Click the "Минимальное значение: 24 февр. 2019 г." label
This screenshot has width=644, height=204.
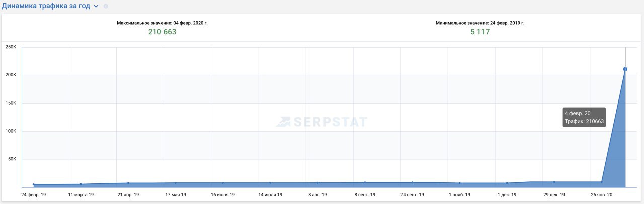[x=480, y=23]
